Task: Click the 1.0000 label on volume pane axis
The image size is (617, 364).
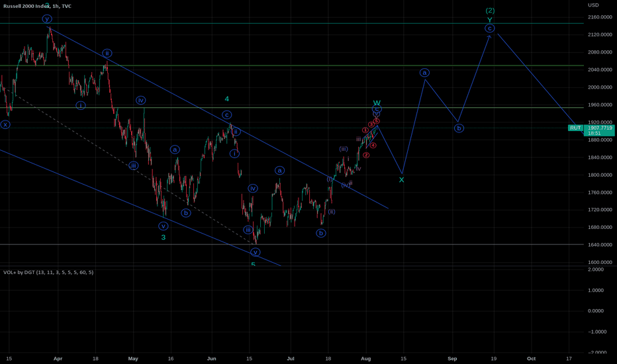Action: [x=596, y=291]
